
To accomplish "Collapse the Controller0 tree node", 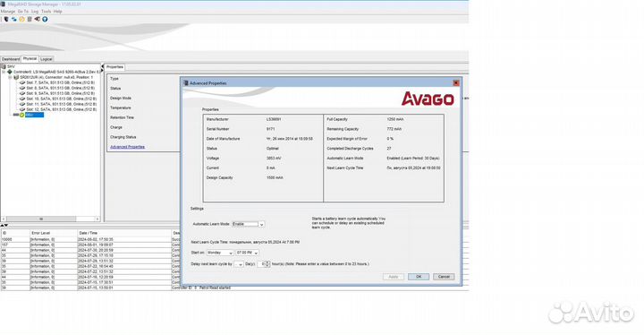I will [4, 72].
